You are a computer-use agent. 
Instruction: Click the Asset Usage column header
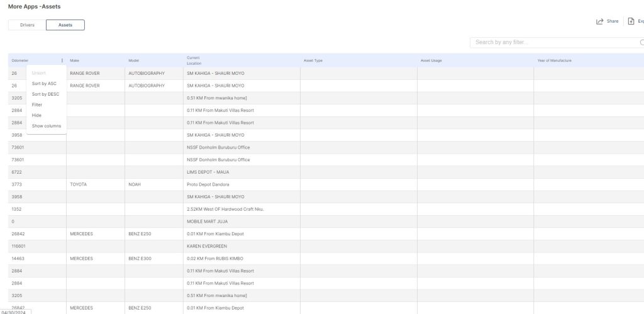click(431, 60)
